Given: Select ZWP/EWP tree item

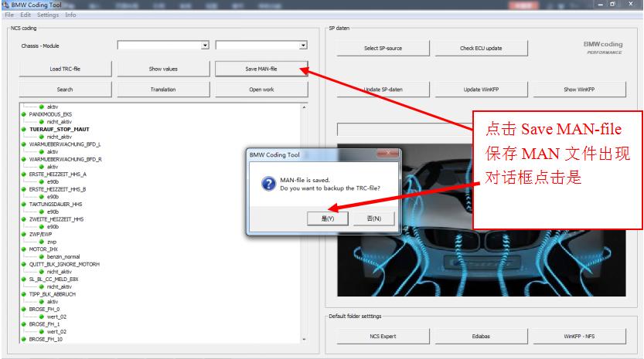Looking at the screenshot, I should (40, 234).
